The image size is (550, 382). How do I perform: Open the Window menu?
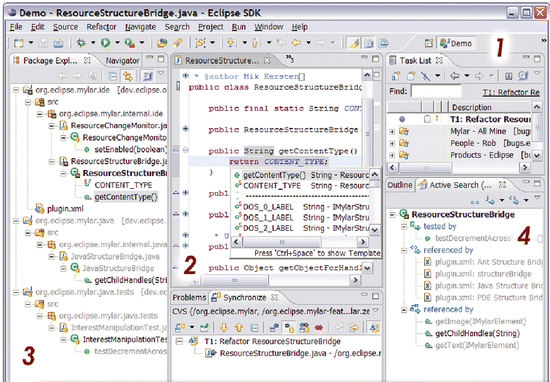pos(268,27)
